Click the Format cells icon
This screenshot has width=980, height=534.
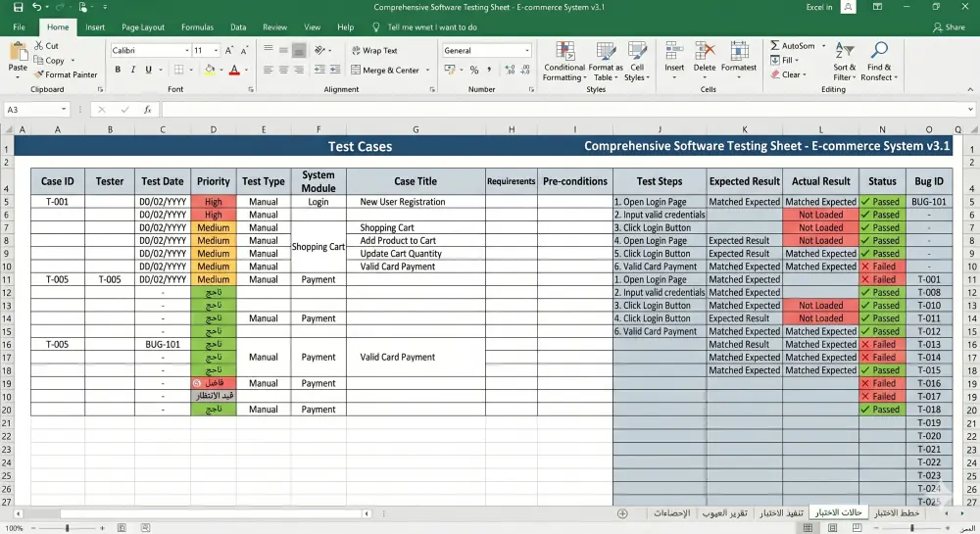(739, 51)
